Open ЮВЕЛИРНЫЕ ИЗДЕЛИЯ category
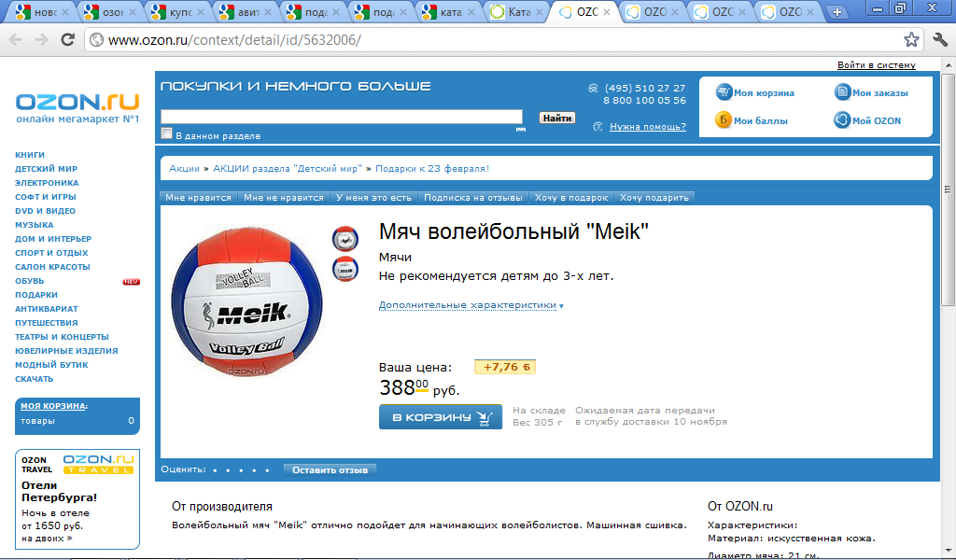 click(66, 351)
